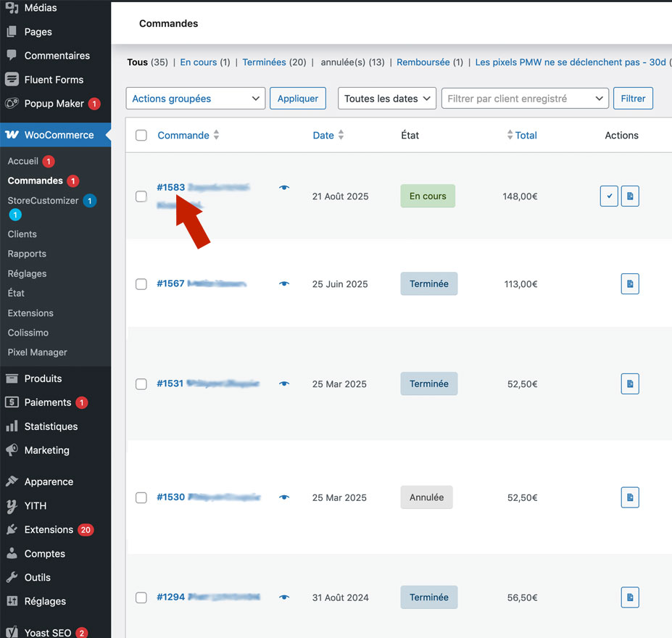This screenshot has width=672, height=638.
Task: Mark order #1583 complete with checkmark icon
Action: pos(609,196)
